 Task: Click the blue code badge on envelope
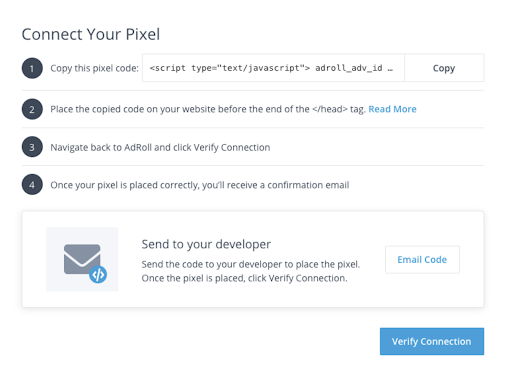tap(98, 275)
